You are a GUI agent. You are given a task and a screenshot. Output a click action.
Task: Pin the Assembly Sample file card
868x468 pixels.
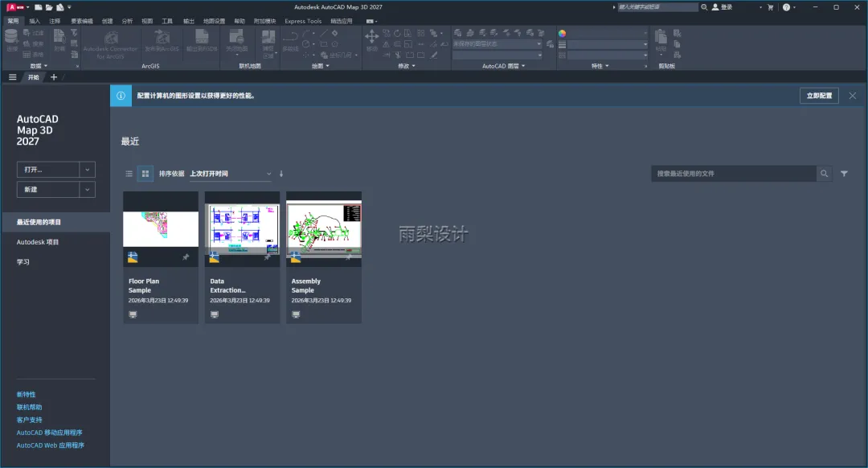point(349,257)
